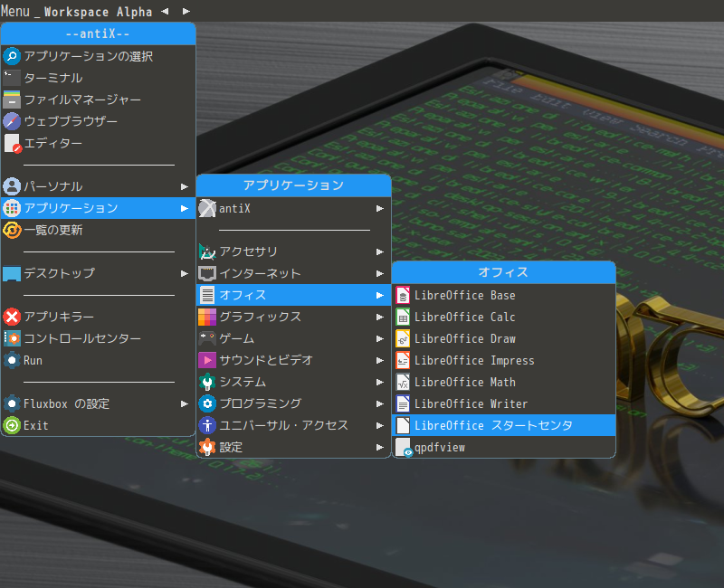Open the オフィス category entry
724x588 pixels.
click(x=293, y=295)
